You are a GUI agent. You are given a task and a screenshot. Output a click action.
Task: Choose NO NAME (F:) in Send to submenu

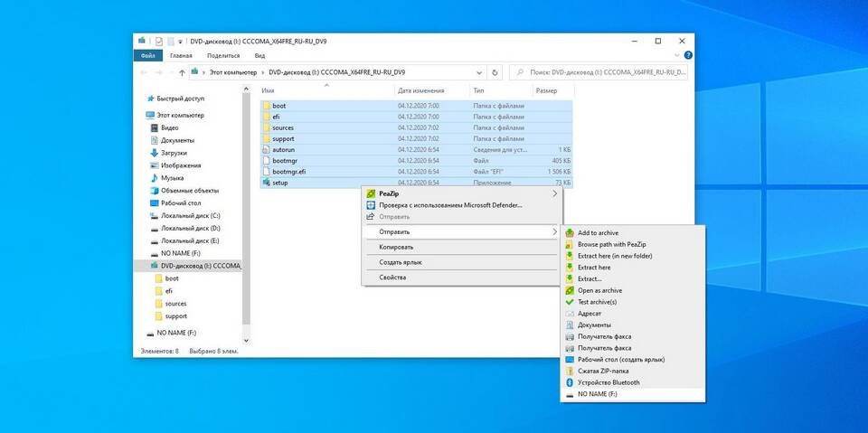click(599, 394)
